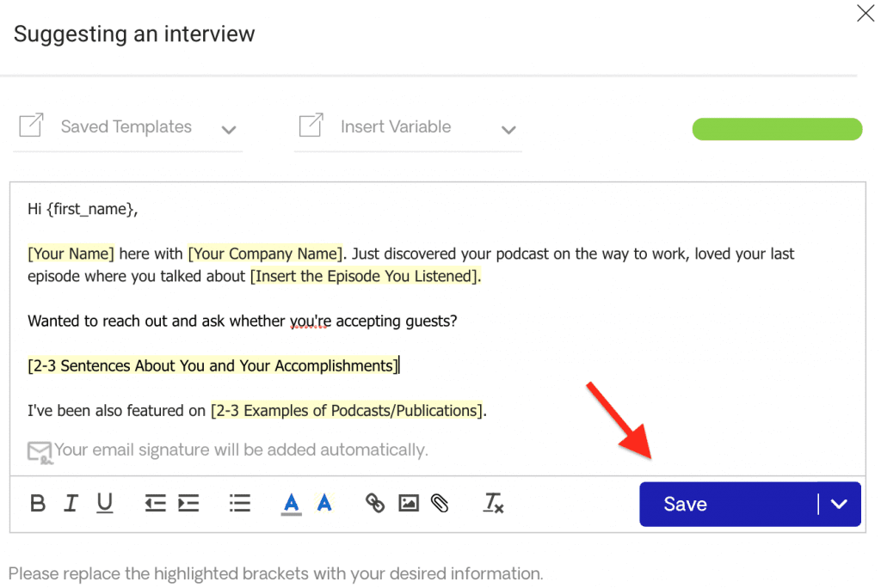Image resolution: width=881 pixels, height=588 pixels.
Task: Click the icon beside Saved Templates
Action: point(32,126)
